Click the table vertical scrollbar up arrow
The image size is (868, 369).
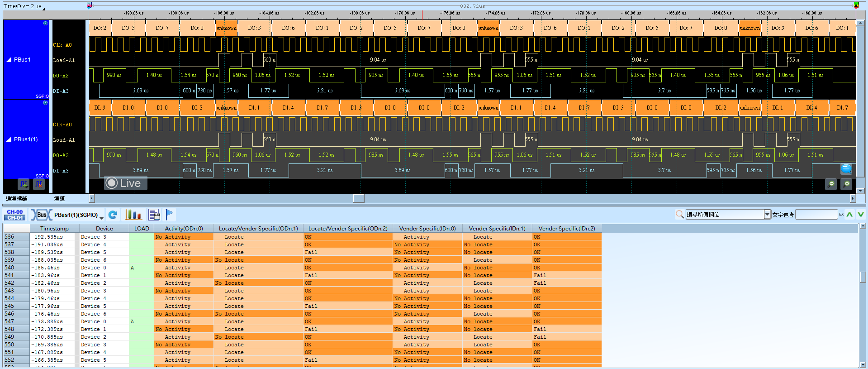coord(863,226)
